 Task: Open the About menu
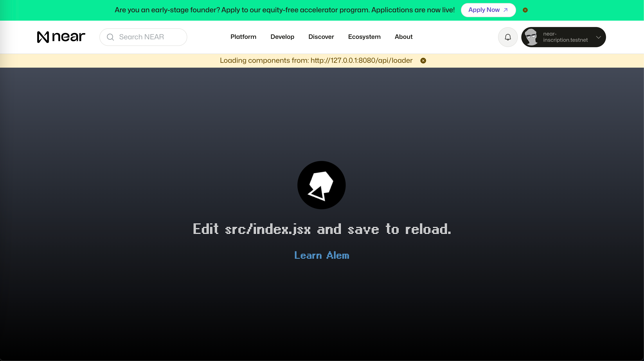403,37
